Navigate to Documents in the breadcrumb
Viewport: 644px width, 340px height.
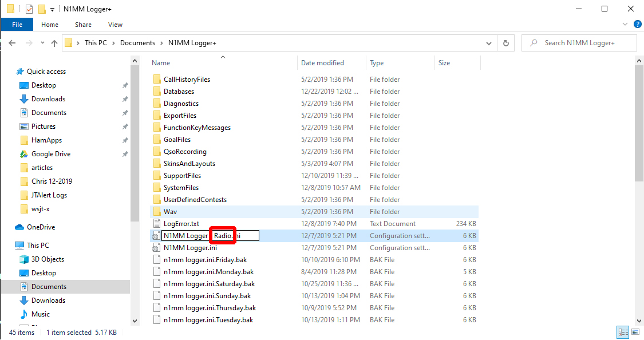137,43
